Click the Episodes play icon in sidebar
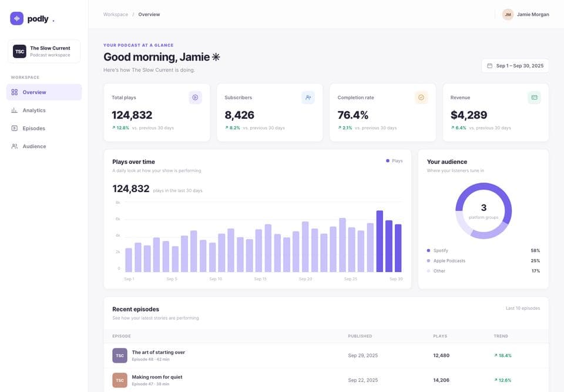 tap(14, 128)
